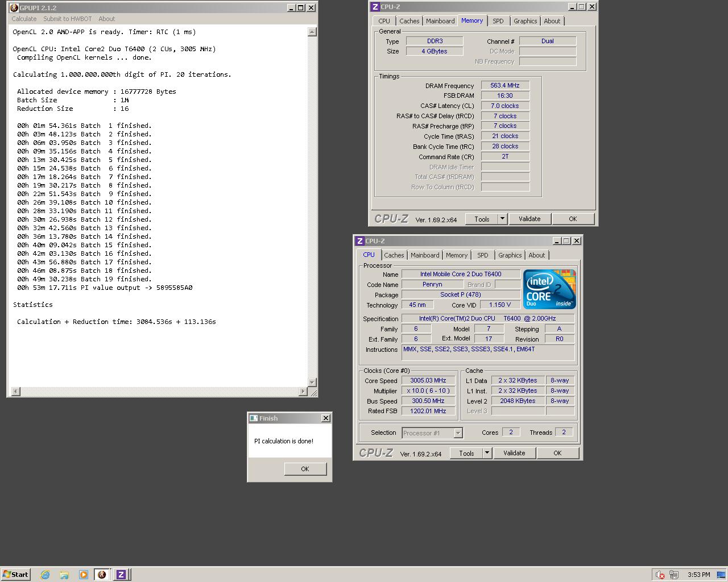728x582 pixels.
Task: Click the GPUPI title bar app icon
Action: point(14,7)
